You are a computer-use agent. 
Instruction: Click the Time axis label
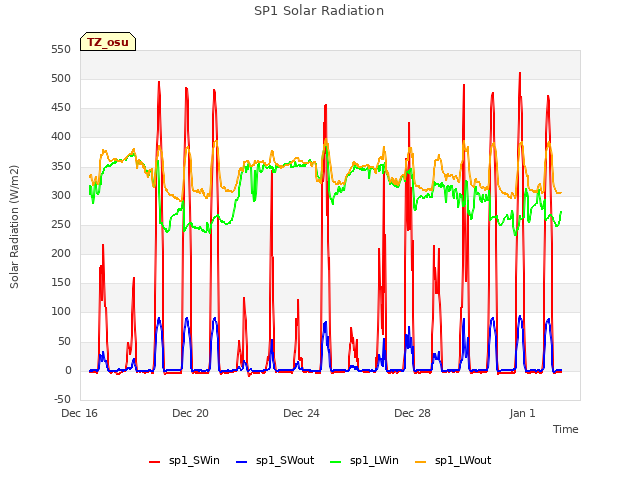tap(566, 429)
